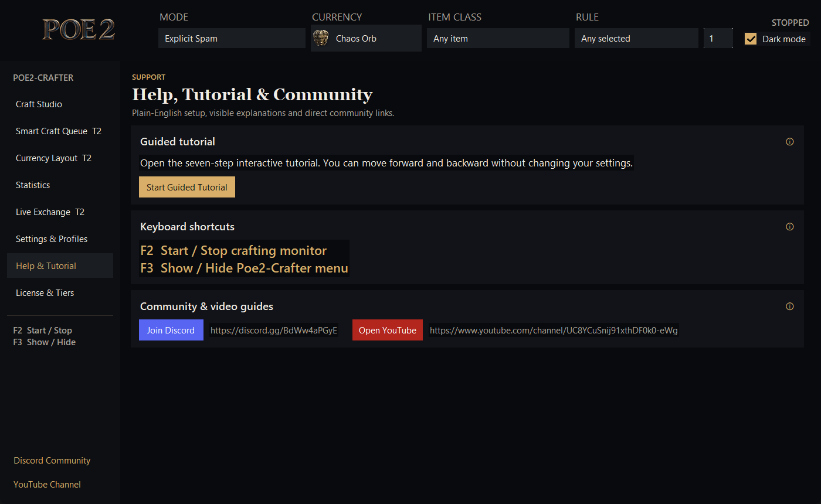The width and height of the screenshot is (821, 504).
Task: Click the YouTube Channel sidebar link
Action: coord(48,485)
